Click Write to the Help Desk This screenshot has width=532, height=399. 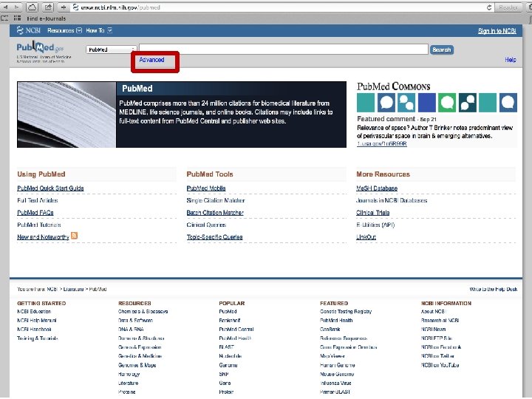(x=494, y=289)
